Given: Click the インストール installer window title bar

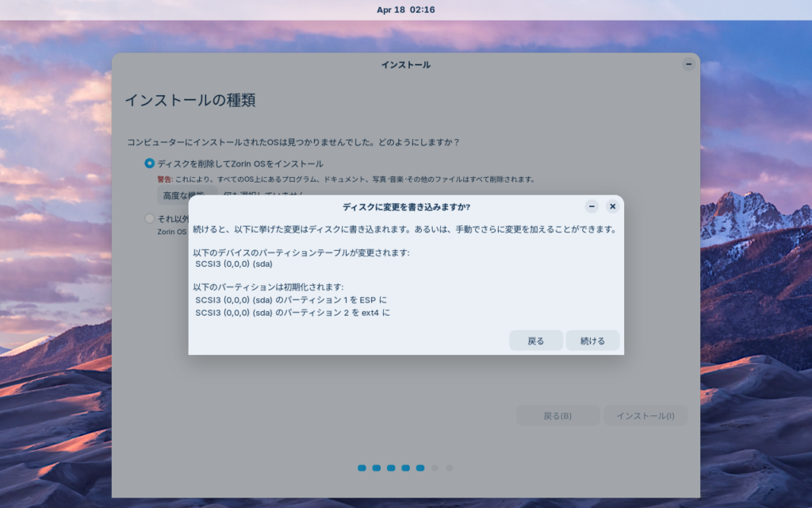Looking at the screenshot, I should point(406,64).
